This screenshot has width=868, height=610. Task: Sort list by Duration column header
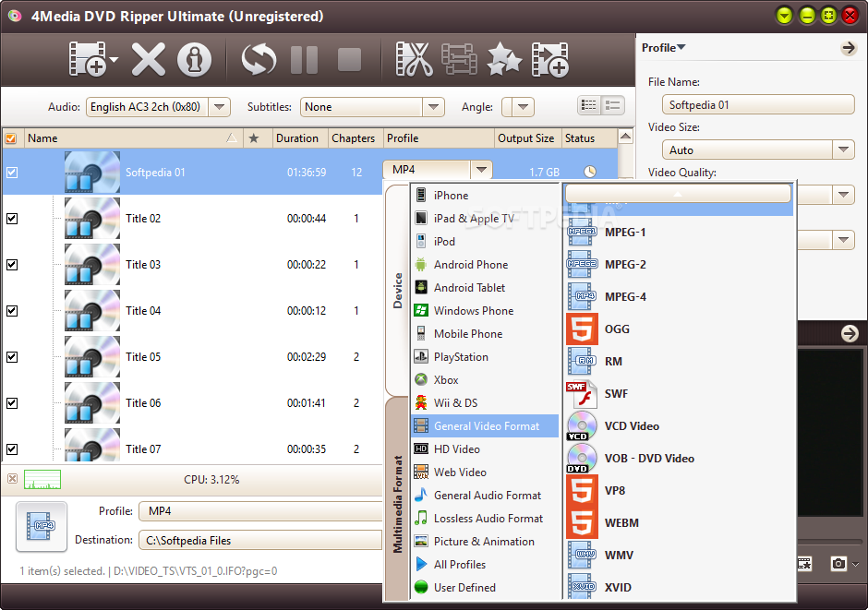click(299, 138)
